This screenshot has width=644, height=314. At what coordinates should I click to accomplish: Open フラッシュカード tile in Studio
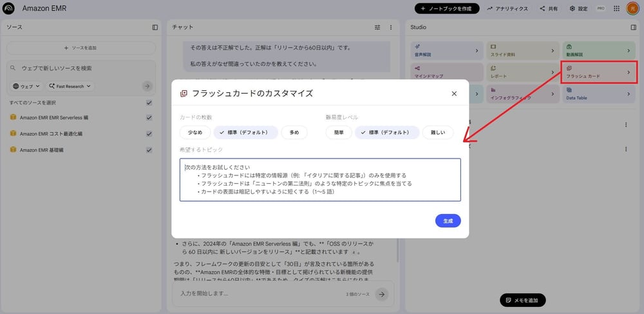coord(599,72)
